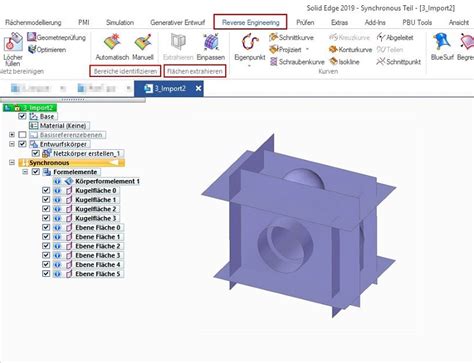Select the Automatisch region identification tool
The width and height of the screenshot is (474, 363).
point(112,43)
